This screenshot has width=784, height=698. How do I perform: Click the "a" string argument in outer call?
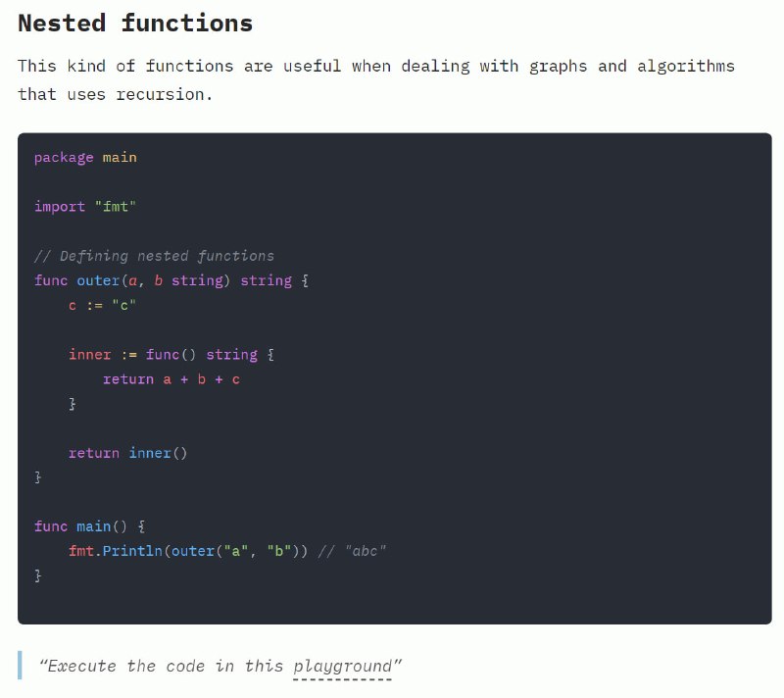pos(236,551)
